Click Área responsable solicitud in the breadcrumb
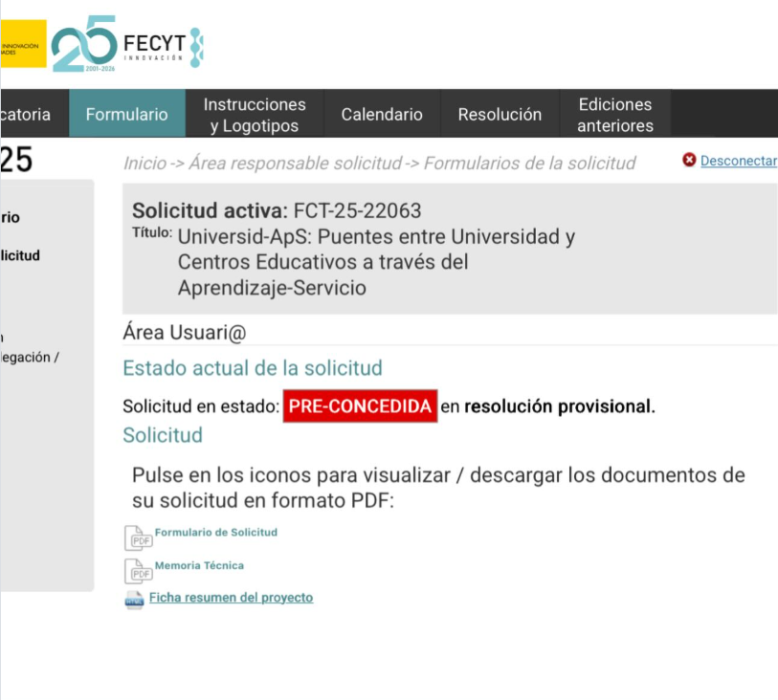Screen dimensions: 778x700 (x=295, y=164)
